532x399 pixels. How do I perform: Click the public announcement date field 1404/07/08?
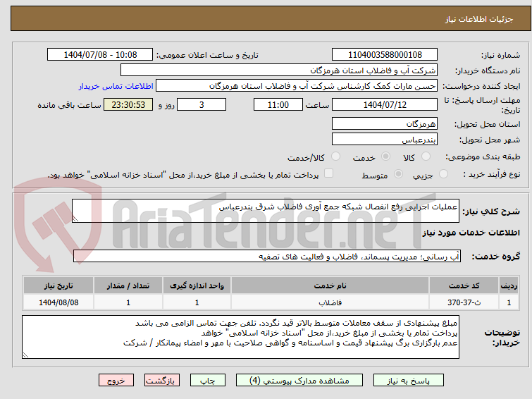point(100,55)
